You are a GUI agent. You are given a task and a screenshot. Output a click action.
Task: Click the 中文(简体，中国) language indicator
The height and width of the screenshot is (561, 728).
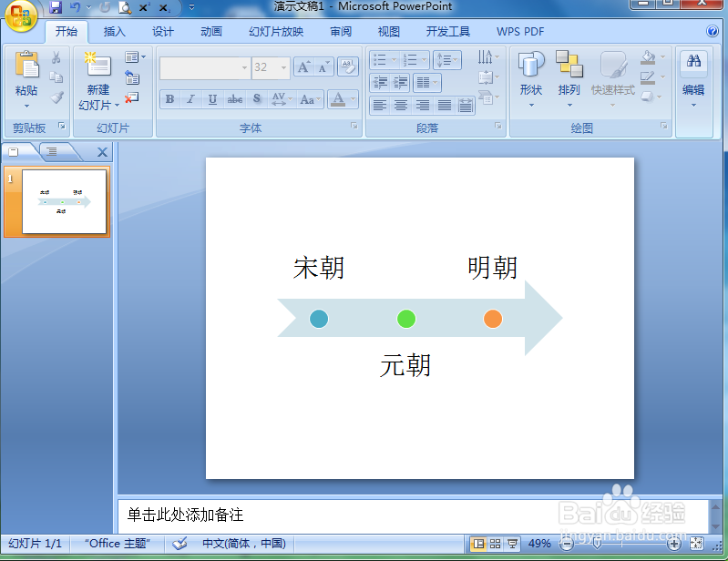point(244,544)
